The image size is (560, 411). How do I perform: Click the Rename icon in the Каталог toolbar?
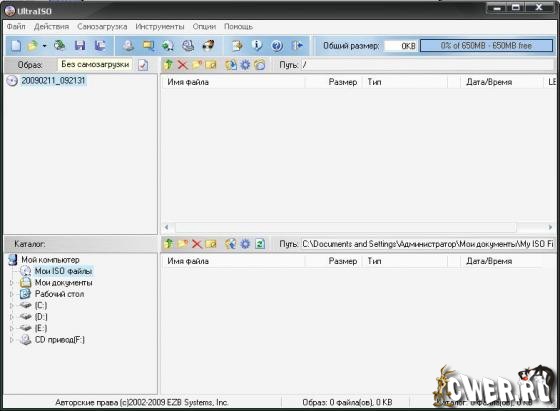[211, 244]
